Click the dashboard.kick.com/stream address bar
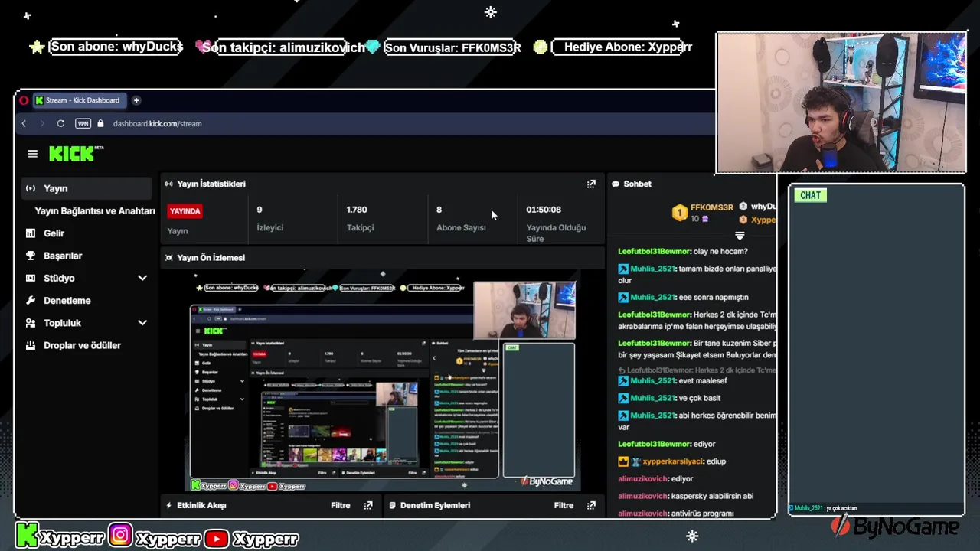980x551 pixels. (x=158, y=123)
